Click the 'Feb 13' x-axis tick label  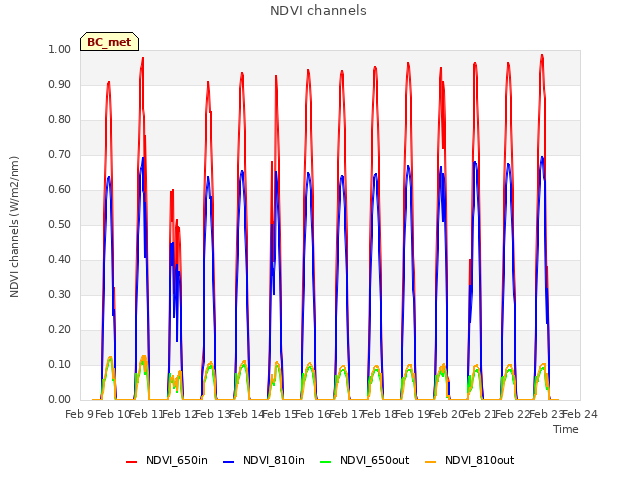point(213,415)
